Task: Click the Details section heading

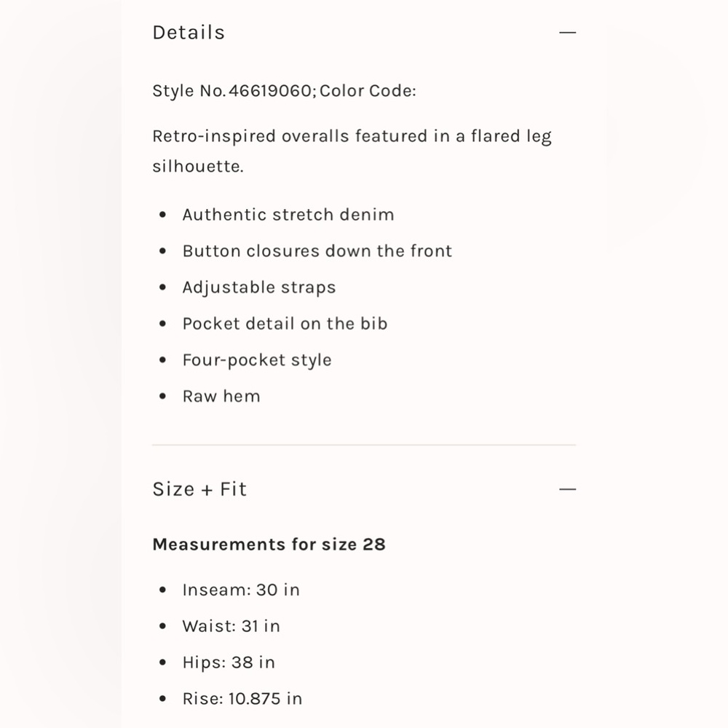Action: tap(189, 33)
